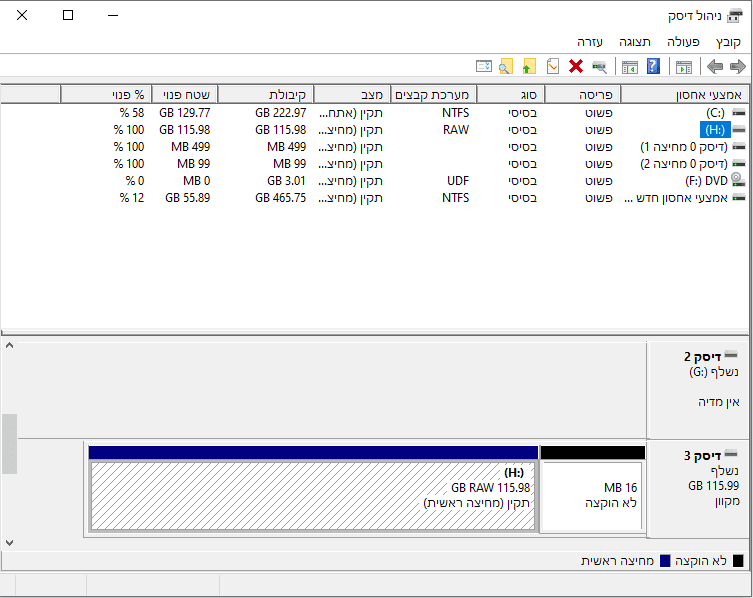Click the דיסק 3 disk icon
The height and width of the screenshot is (598, 753).
coord(731,453)
